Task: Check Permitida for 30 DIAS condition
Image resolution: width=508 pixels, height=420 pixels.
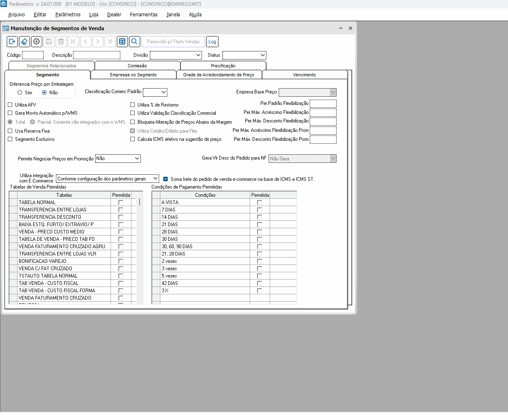Action: point(260,239)
